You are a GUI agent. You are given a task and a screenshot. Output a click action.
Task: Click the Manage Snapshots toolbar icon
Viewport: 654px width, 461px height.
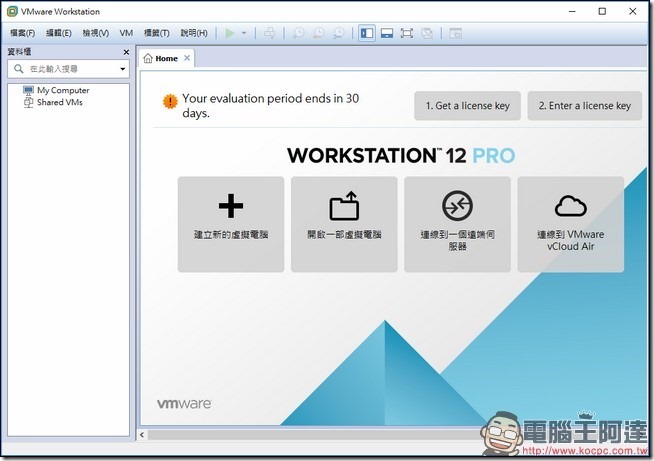tap(339, 33)
